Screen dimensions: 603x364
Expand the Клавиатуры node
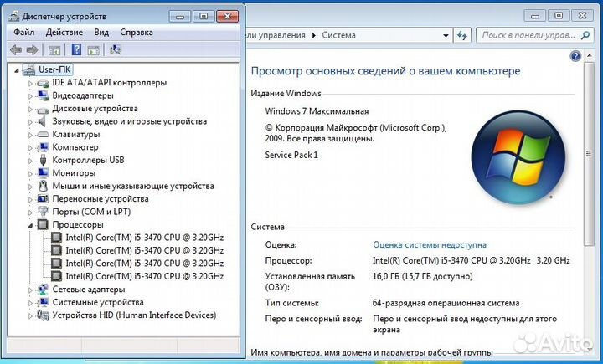tap(30, 135)
